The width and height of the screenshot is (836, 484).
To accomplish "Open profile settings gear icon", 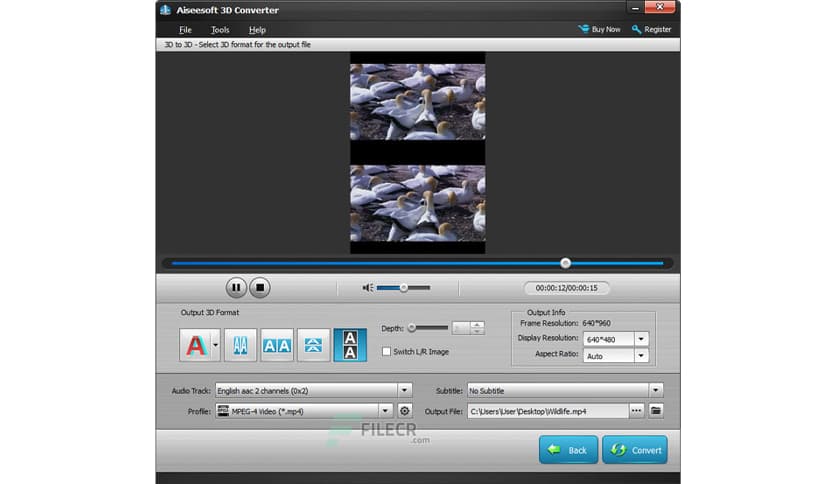I will pyautogui.click(x=405, y=411).
